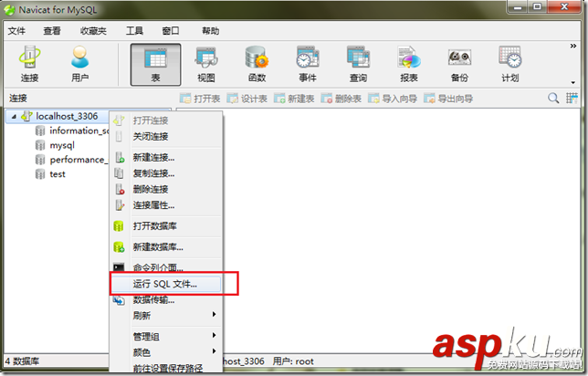
Task: Select the 报表 (Report) toolbar button
Action: click(409, 65)
